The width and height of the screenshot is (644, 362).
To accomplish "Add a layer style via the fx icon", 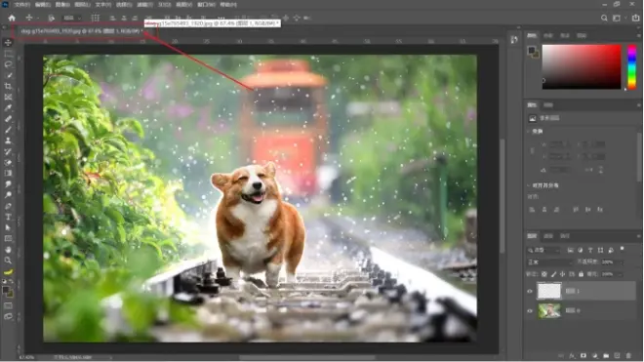I will (x=572, y=356).
